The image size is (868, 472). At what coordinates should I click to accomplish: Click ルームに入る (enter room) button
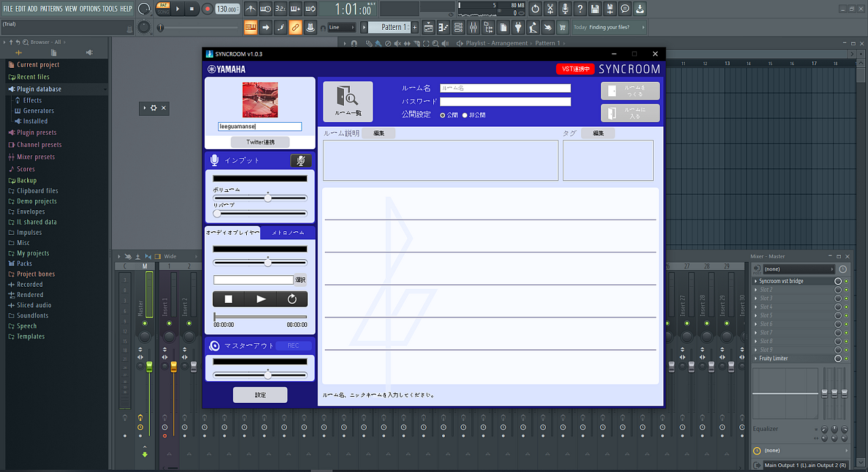pos(630,113)
